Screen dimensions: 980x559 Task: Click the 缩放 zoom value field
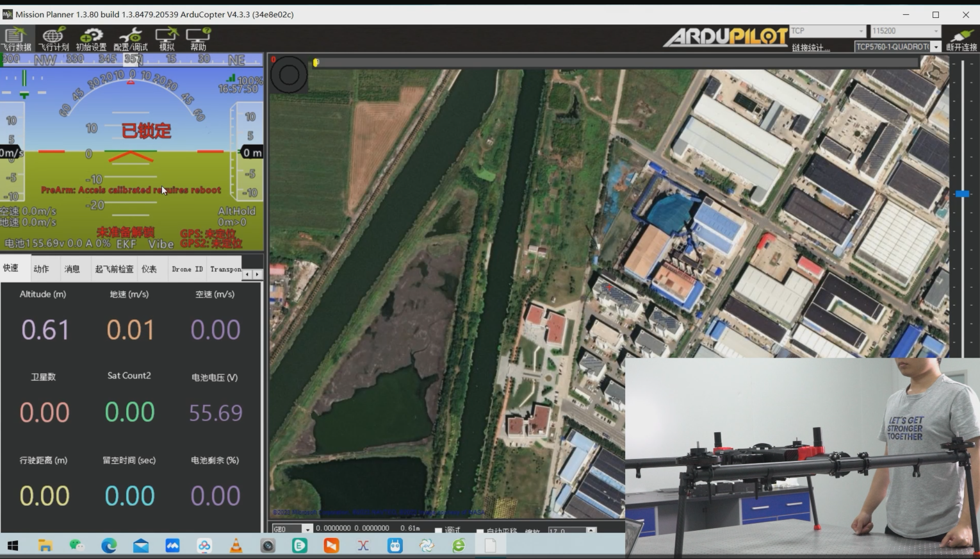(x=566, y=531)
